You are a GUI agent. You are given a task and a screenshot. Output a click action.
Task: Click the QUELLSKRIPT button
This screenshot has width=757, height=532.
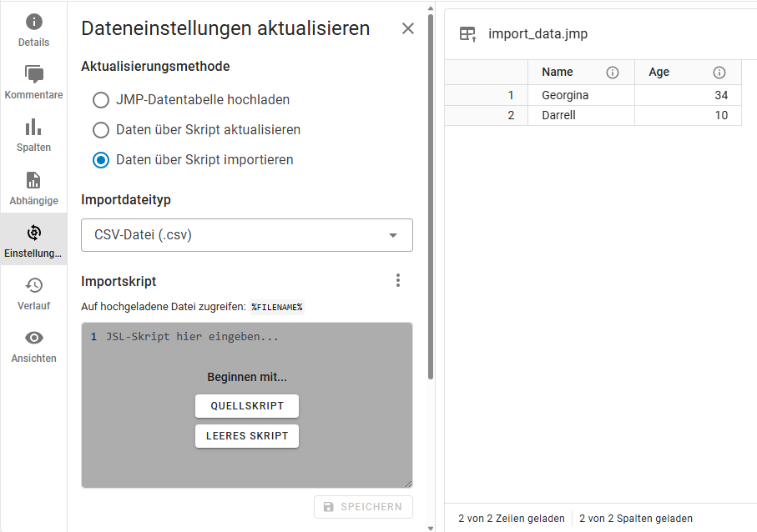tap(247, 406)
